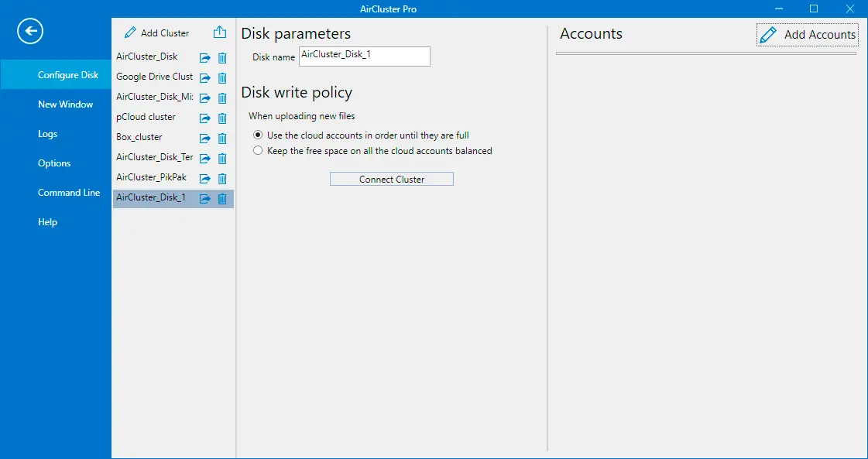Select pCloud cluster in the list
Screen dimensions: 868x459
(146, 117)
